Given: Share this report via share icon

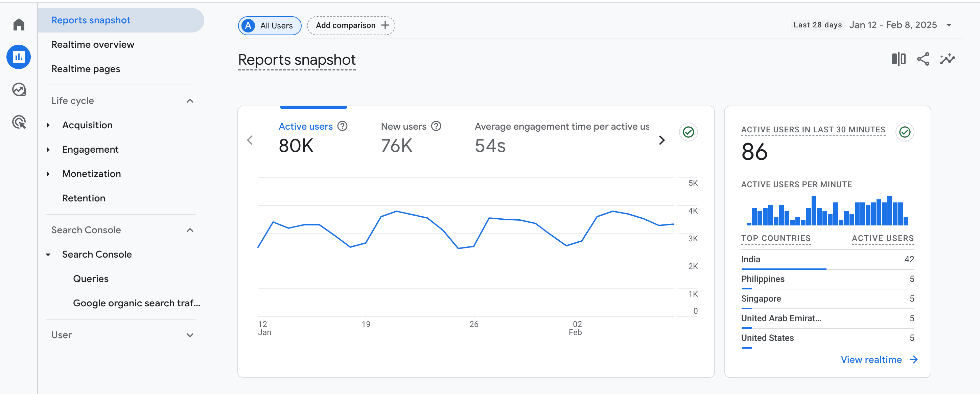Looking at the screenshot, I should click(923, 59).
